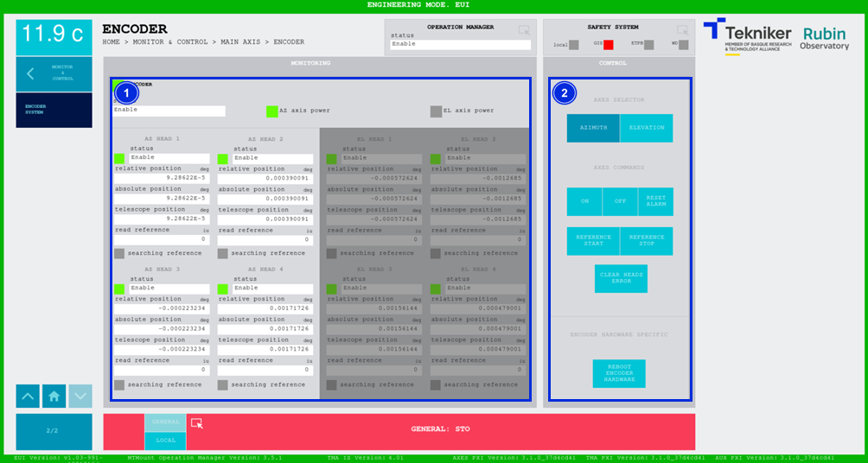Click AZ HEAD 3 green status indicator

(x=119, y=289)
